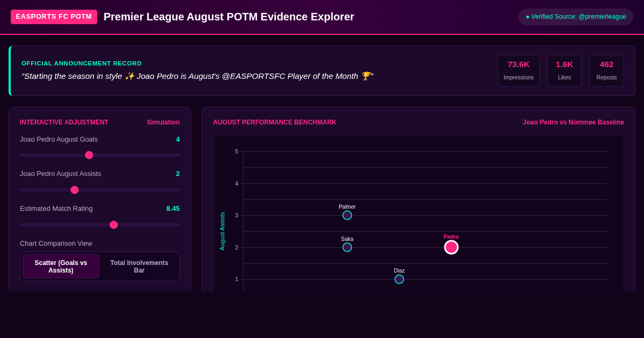Adjust the Estimated Match Rating slider
644x338 pixels.
pyautogui.click(x=100, y=225)
